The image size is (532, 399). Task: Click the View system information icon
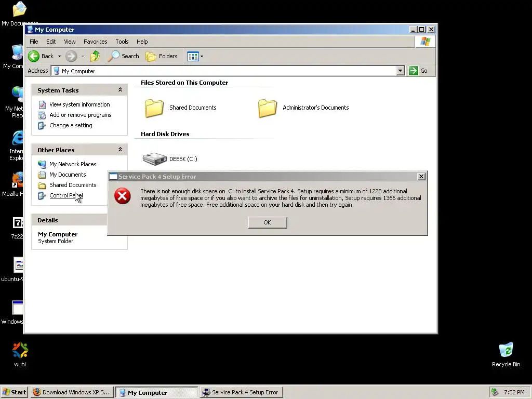(x=42, y=105)
